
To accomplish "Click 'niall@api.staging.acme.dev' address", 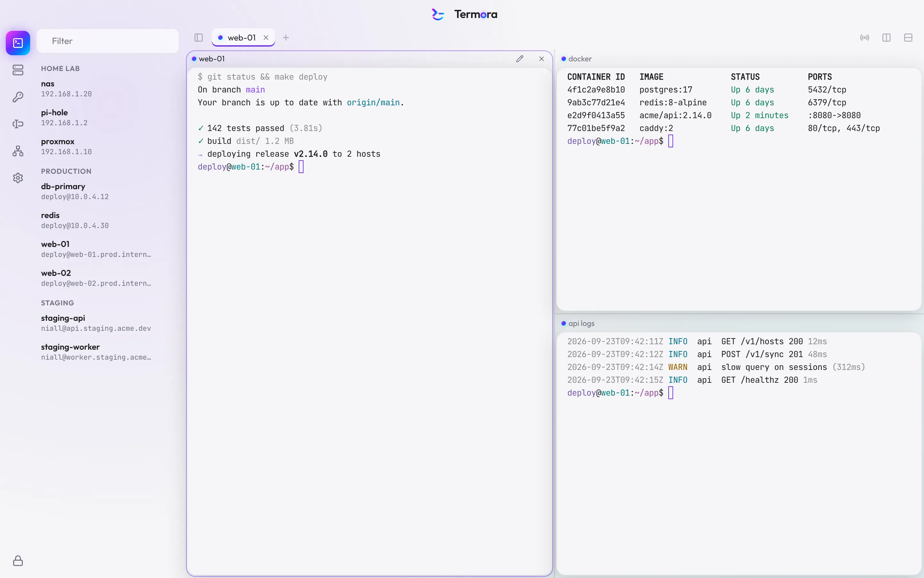I will 96,328.
